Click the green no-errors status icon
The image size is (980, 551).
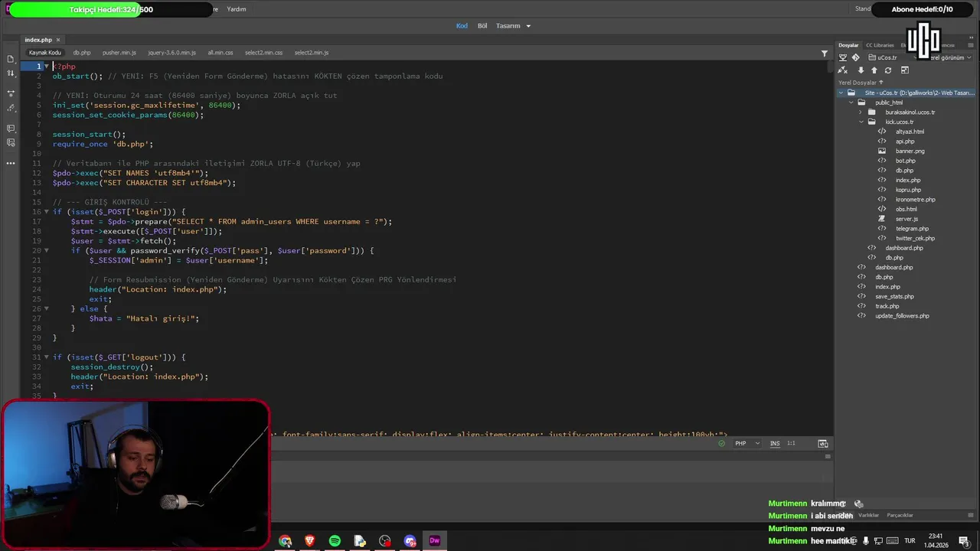coord(722,444)
